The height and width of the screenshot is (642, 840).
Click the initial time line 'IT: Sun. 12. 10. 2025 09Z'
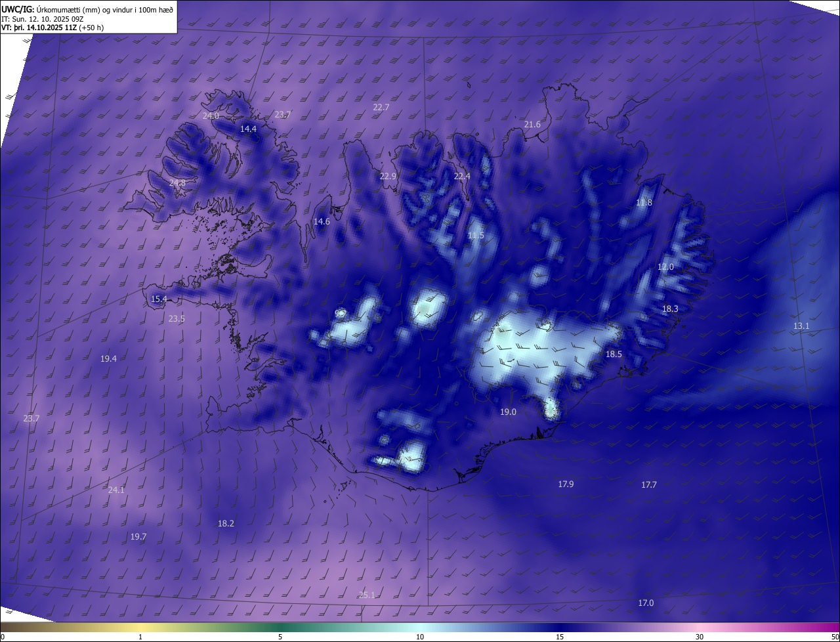[42, 19]
